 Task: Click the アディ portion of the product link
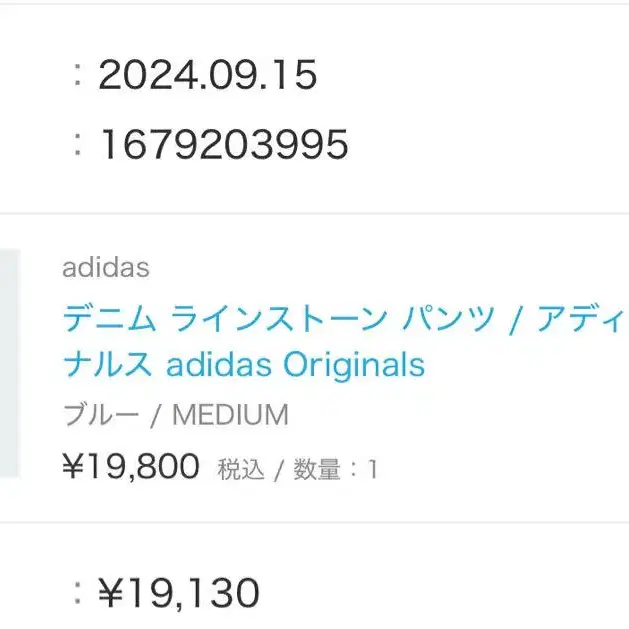[x=583, y=319]
